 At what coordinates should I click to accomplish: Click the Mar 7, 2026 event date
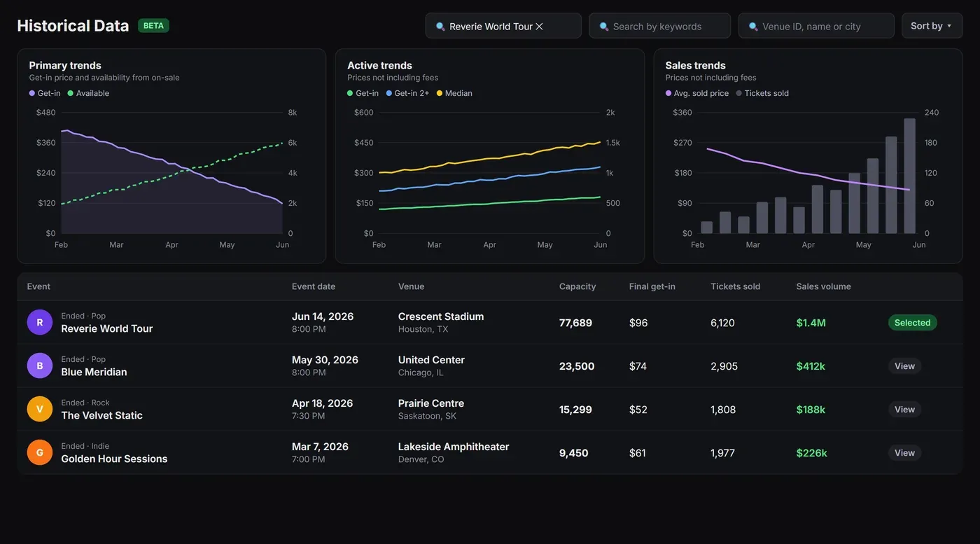(x=320, y=447)
